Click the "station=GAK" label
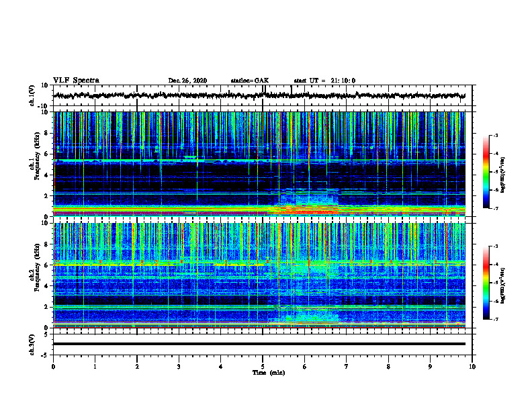Screen dimensions: 532x411 pyautogui.click(x=250, y=81)
